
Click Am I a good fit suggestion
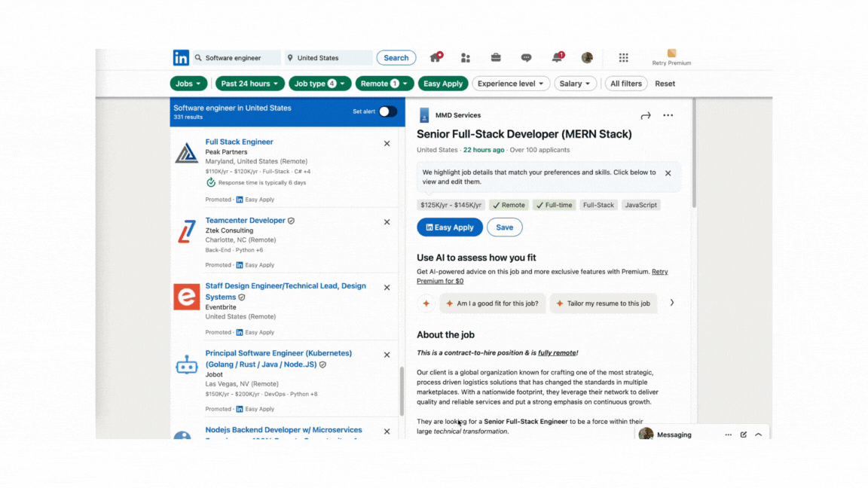[x=492, y=303]
